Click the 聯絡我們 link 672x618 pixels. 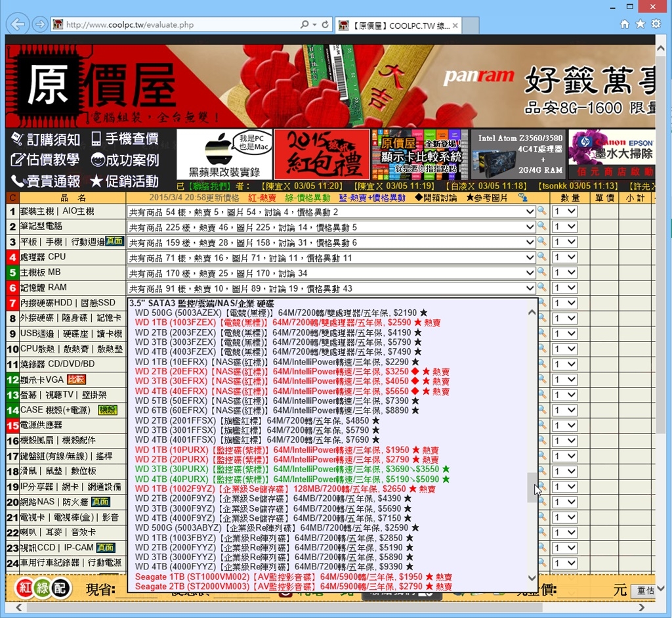210,186
